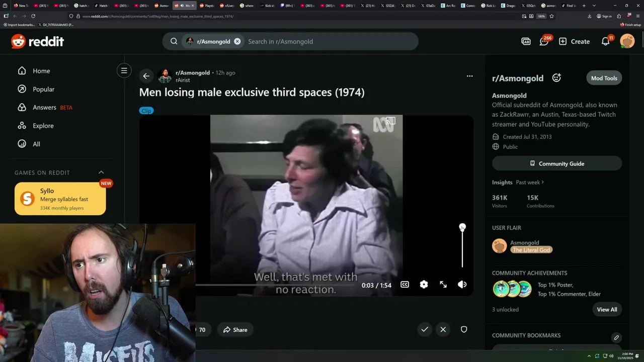Remove the r/Asmongold search filter chip
This screenshot has width=644, height=362.
pos(237,41)
